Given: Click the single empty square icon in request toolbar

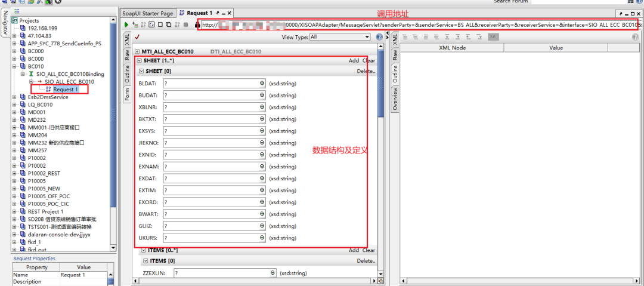Looking at the screenshot, I should coord(160,24).
